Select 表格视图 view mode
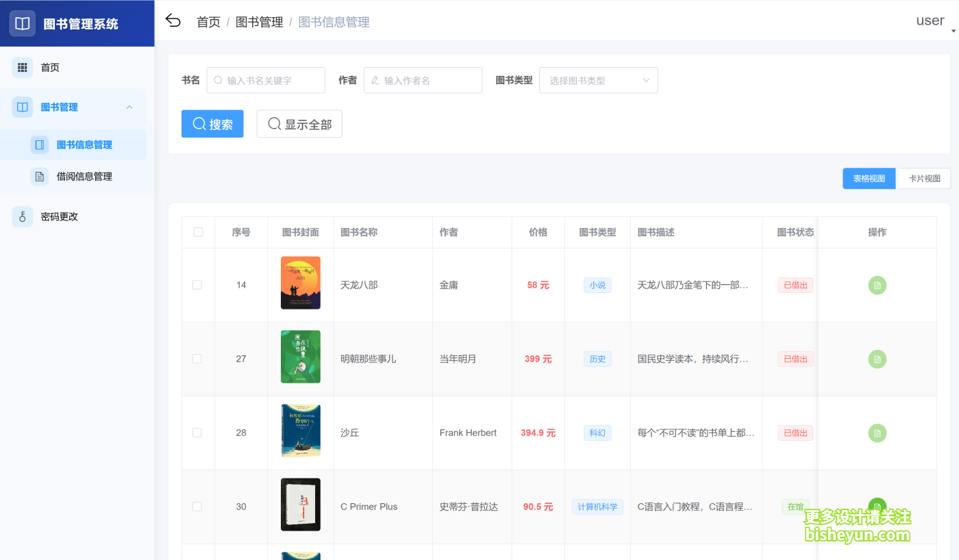The image size is (959, 560). [869, 178]
